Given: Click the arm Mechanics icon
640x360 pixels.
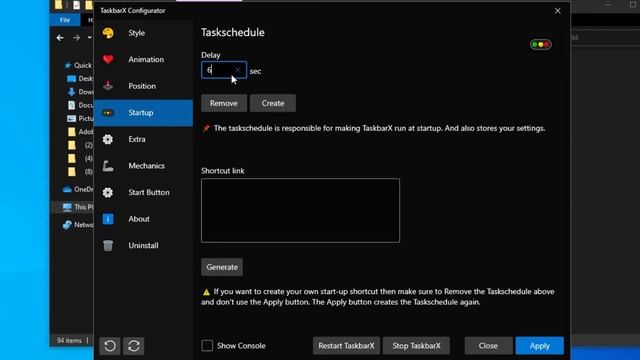Looking at the screenshot, I should 108,166.
